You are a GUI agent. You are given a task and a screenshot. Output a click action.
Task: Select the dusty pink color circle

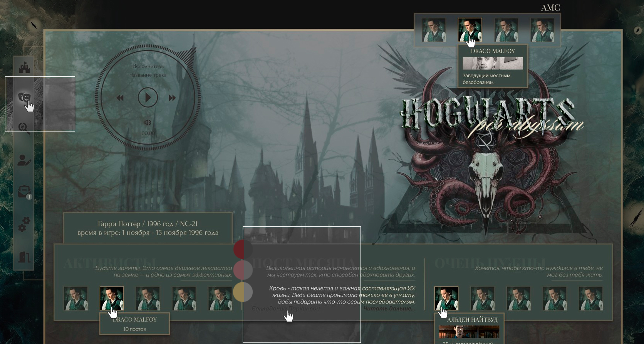[x=243, y=270]
